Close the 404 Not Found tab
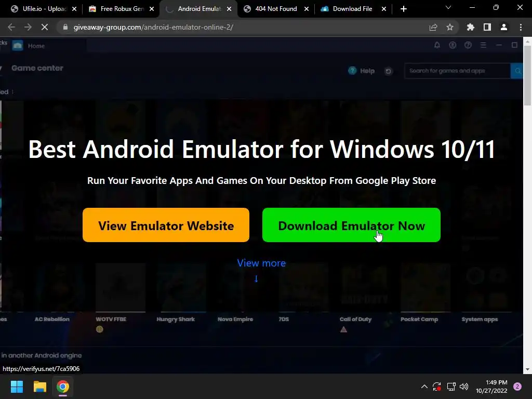This screenshot has height=399, width=532. tap(307, 9)
